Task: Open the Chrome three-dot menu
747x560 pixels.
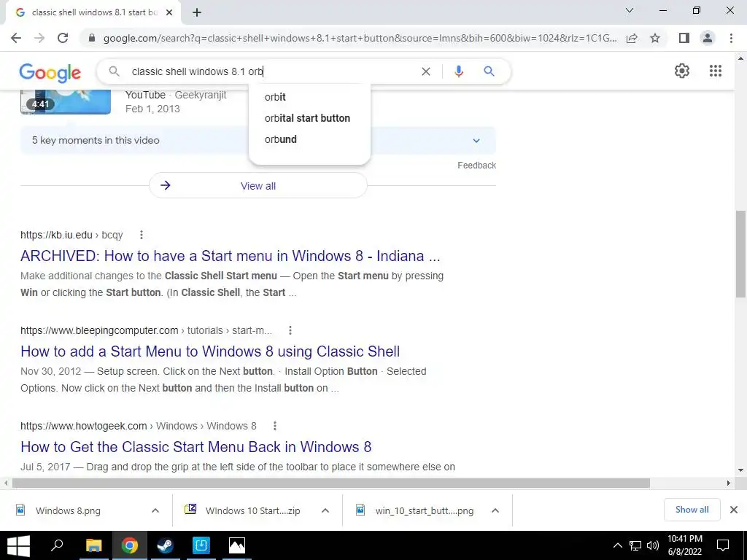Action: click(x=731, y=38)
